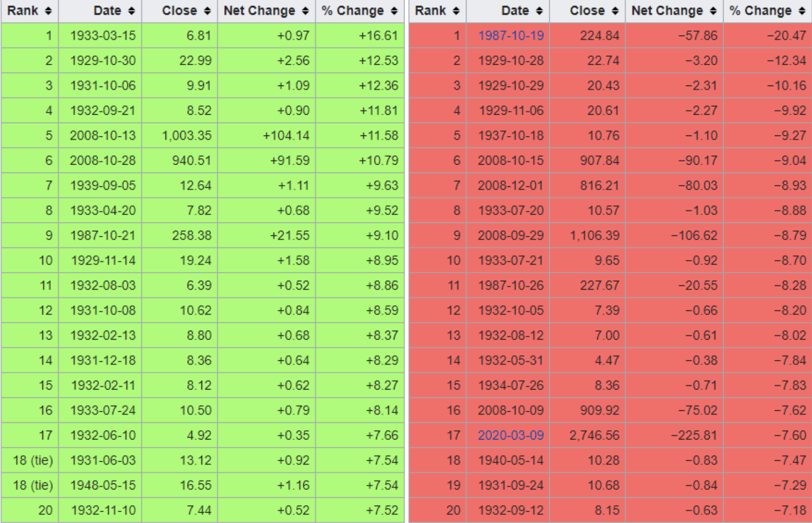Click % Change header in red losses table
Viewport: 812px width, 523px height.
coord(768,11)
